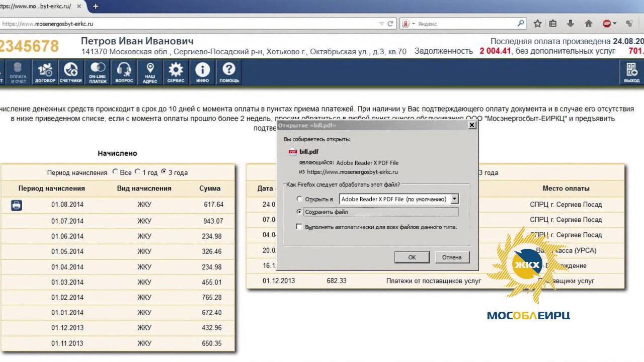Viewport: 644px width, 362px height.
Task: Select the 01.01.2014 accrual period row
Action: click(117, 313)
